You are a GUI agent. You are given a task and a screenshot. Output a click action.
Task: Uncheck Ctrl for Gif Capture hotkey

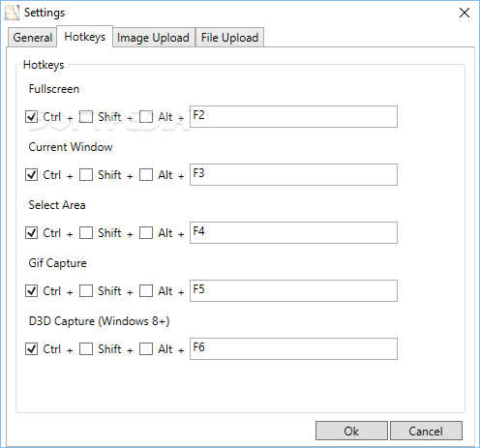[x=31, y=291]
